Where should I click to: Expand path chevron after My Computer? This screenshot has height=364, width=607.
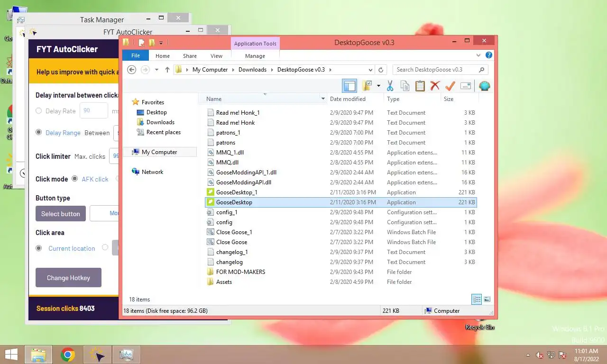tap(233, 70)
